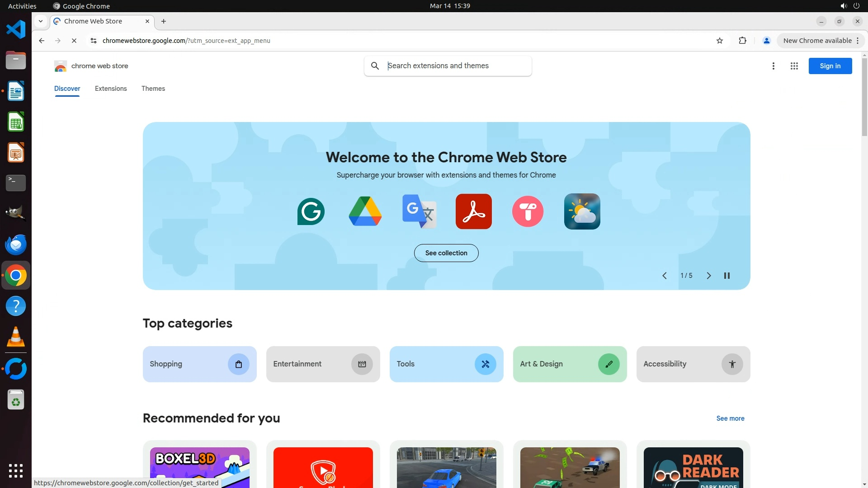The image size is (868, 488).
Task: Go to the previous carousel slide
Action: [x=665, y=276]
